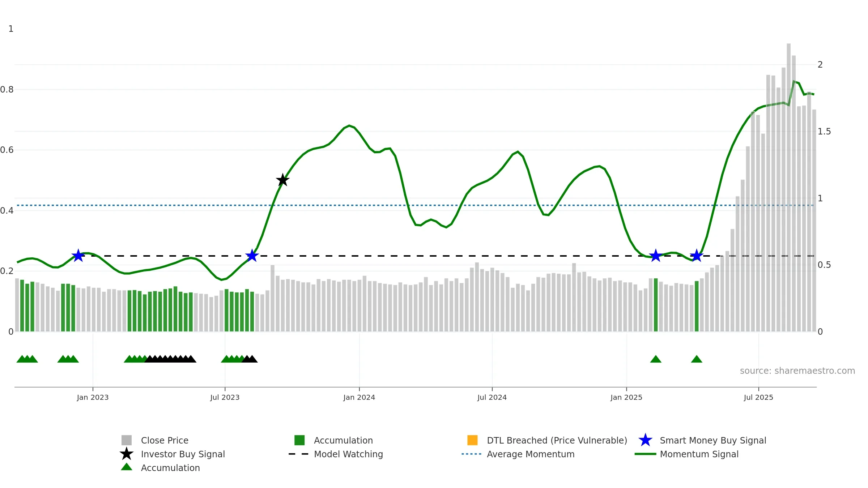868x488 pixels.
Task: Click the Jul 2025 x-axis label
Action: click(x=758, y=398)
